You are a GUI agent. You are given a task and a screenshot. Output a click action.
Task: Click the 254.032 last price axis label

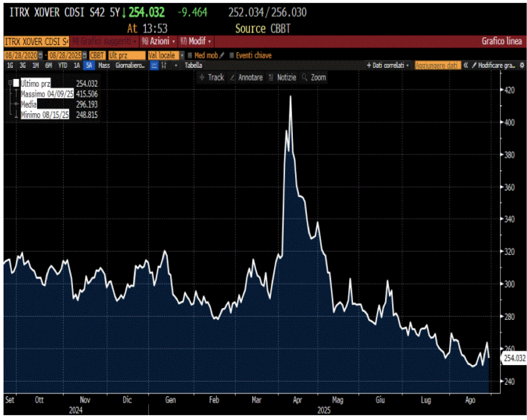pos(514,358)
